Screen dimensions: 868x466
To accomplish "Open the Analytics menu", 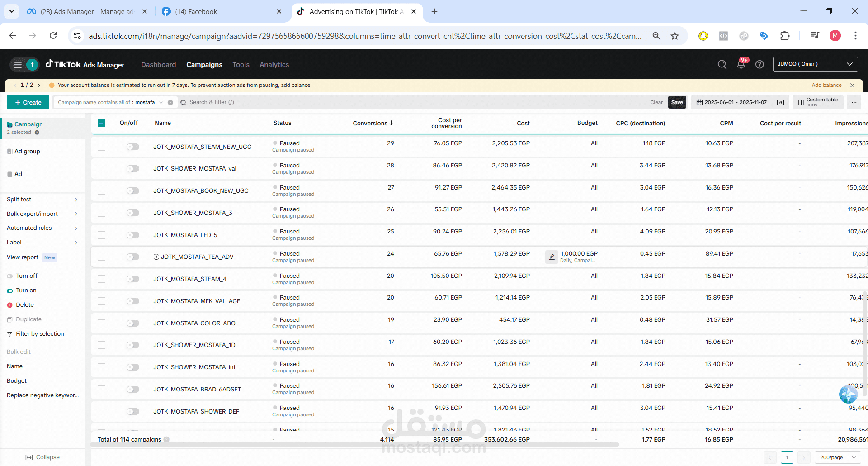I will tap(274, 65).
